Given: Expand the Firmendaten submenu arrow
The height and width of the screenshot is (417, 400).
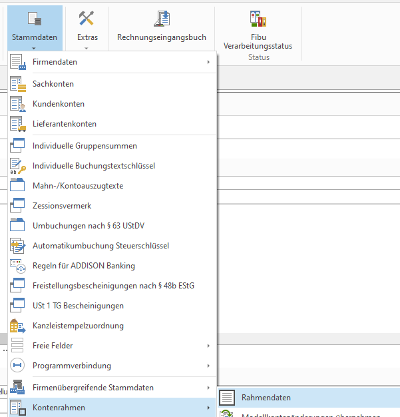Looking at the screenshot, I should [208, 62].
